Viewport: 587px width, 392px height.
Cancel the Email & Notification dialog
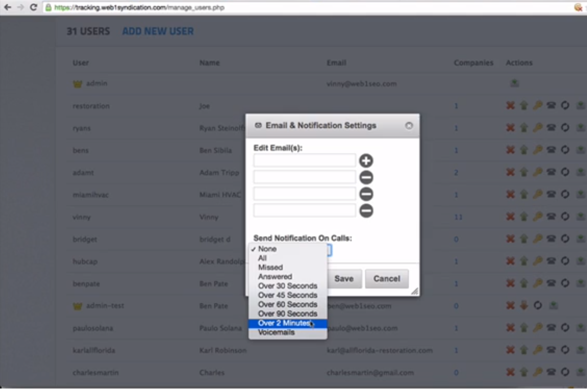[386, 279]
